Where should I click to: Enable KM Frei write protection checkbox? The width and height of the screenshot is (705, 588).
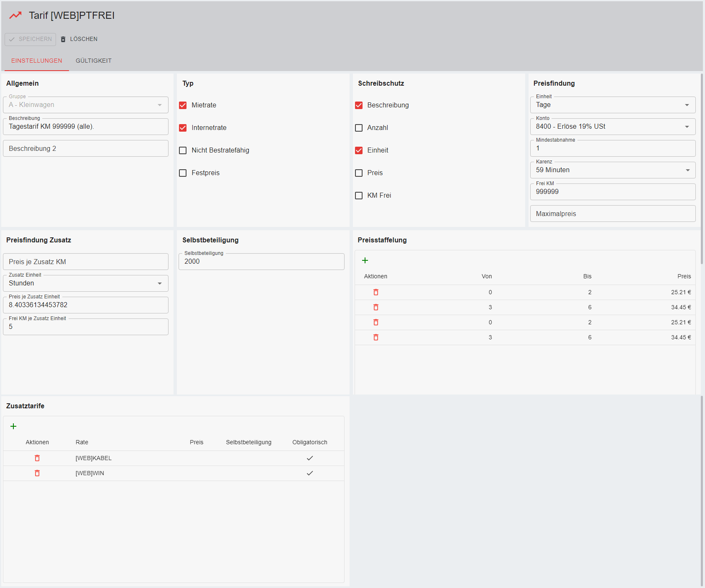tap(359, 196)
